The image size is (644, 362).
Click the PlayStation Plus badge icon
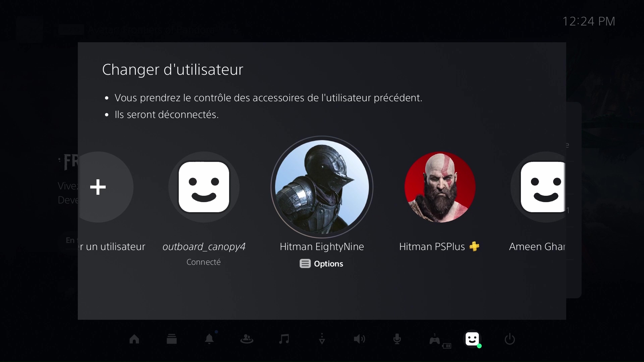pos(474,247)
